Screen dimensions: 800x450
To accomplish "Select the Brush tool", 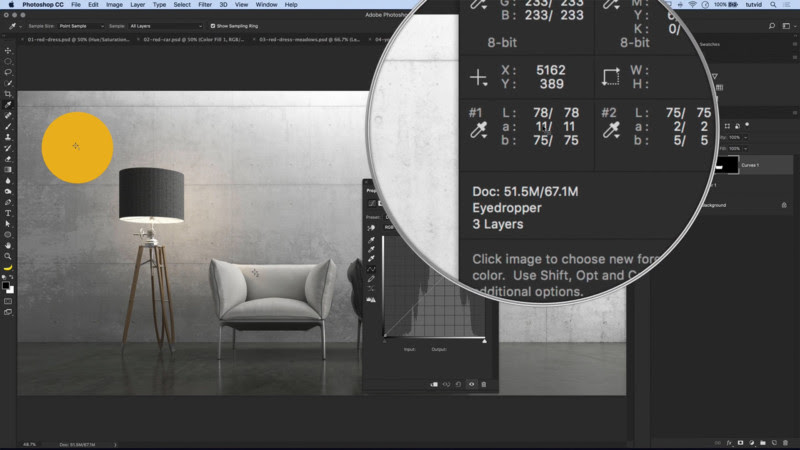I will pyautogui.click(x=8, y=126).
